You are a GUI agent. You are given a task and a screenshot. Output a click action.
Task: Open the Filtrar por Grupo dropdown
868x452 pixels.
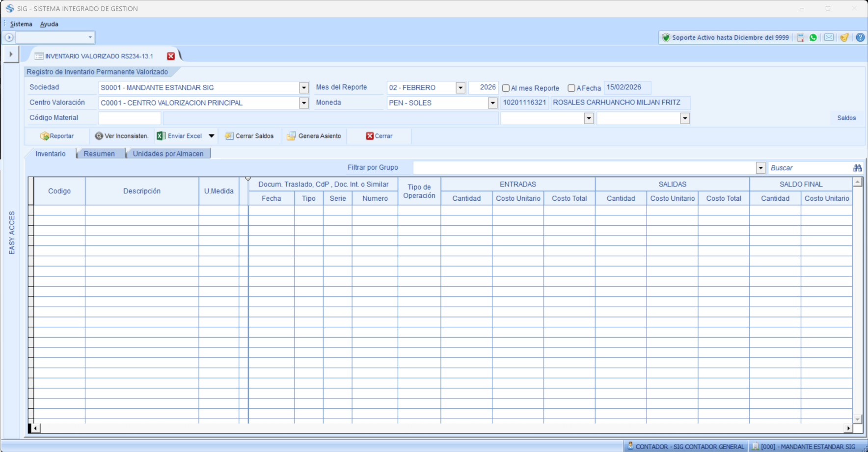pyautogui.click(x=760, y=168)
